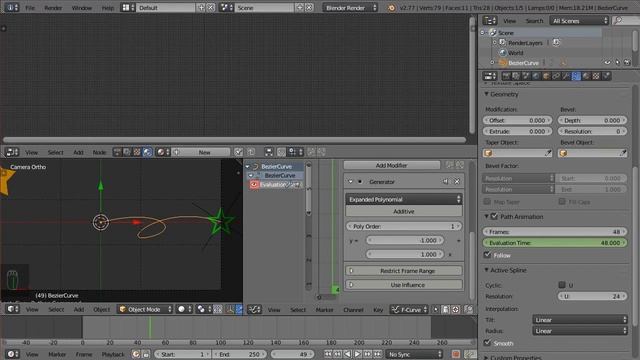This screenshot has height=360, width=640.
Task: Toggle BezierCurve renderability camera in outliner
Action: [627, 62]
